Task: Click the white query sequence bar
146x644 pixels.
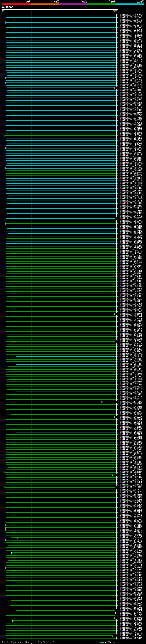Action: click(x=60, y=9)
